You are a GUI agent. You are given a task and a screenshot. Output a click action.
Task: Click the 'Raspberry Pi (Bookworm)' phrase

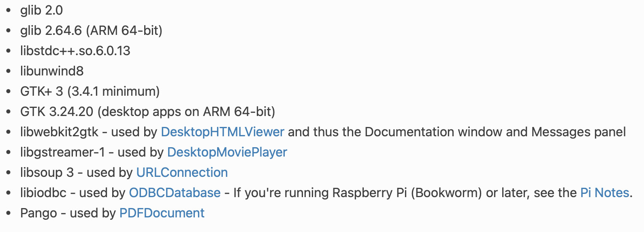[407, 193]
